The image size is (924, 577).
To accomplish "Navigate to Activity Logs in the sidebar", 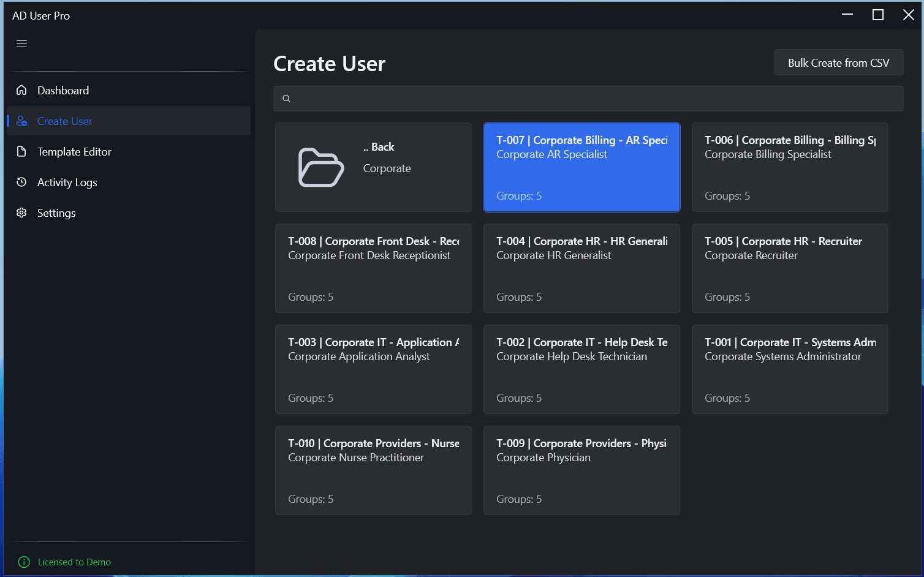I will [x=67, y=182].
